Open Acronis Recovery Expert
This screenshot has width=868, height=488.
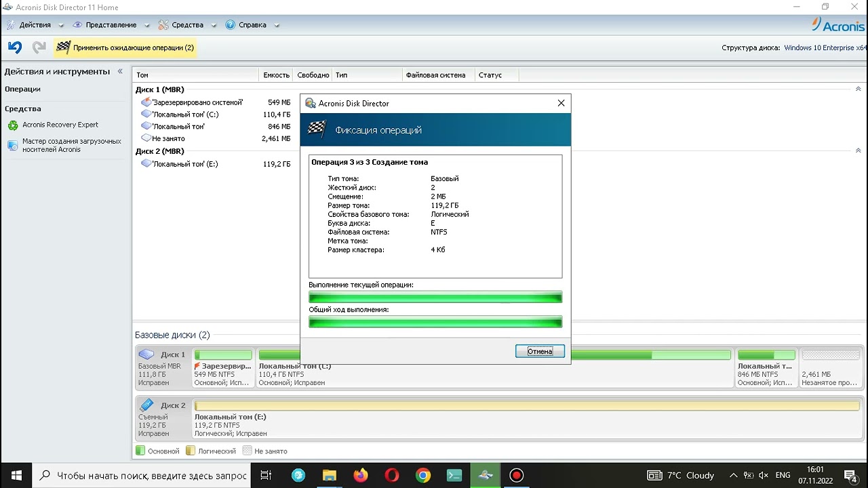60,125
